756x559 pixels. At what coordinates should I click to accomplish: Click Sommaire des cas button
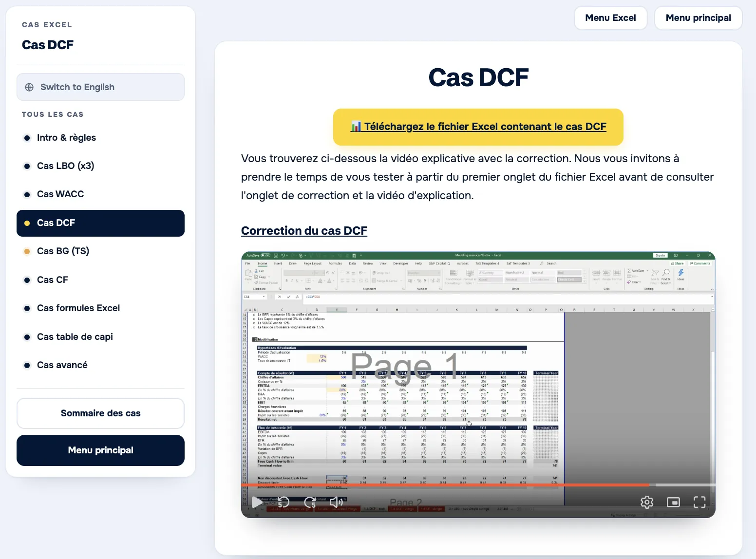coord(100,413)
